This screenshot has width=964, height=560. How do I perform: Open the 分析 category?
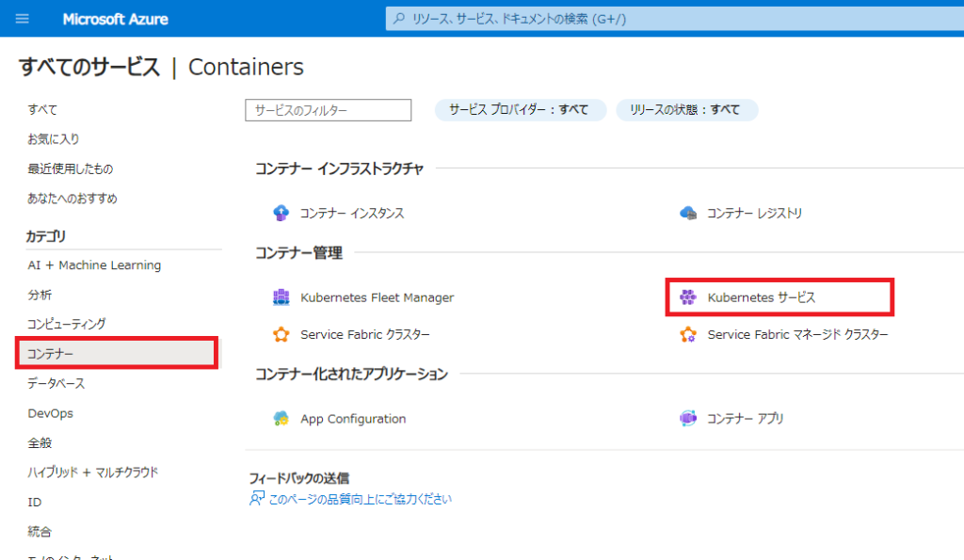pyautogui.click(x=40, y=295)
